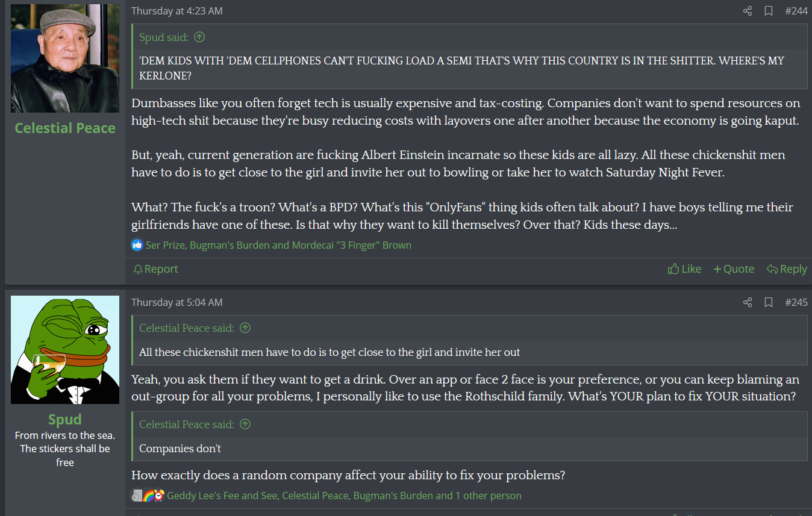Click arrow on "Companies don't" quote header
Screen dimensions: 812x516
click(245, 424)
